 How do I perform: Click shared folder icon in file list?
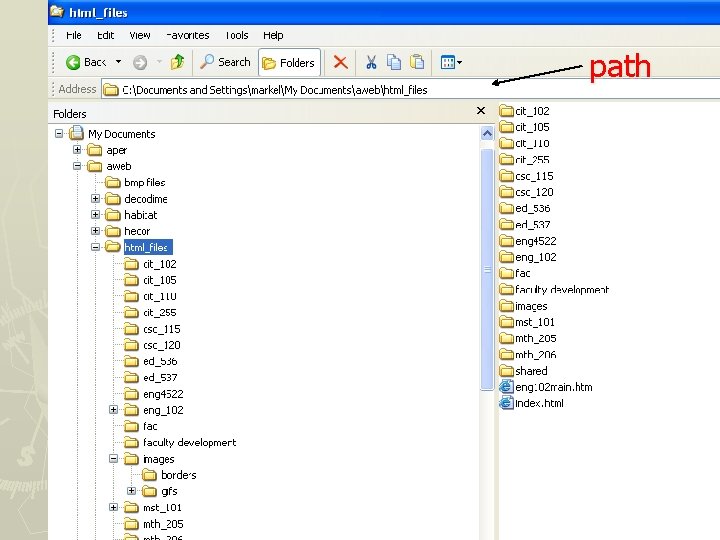(x=506, y=371)
